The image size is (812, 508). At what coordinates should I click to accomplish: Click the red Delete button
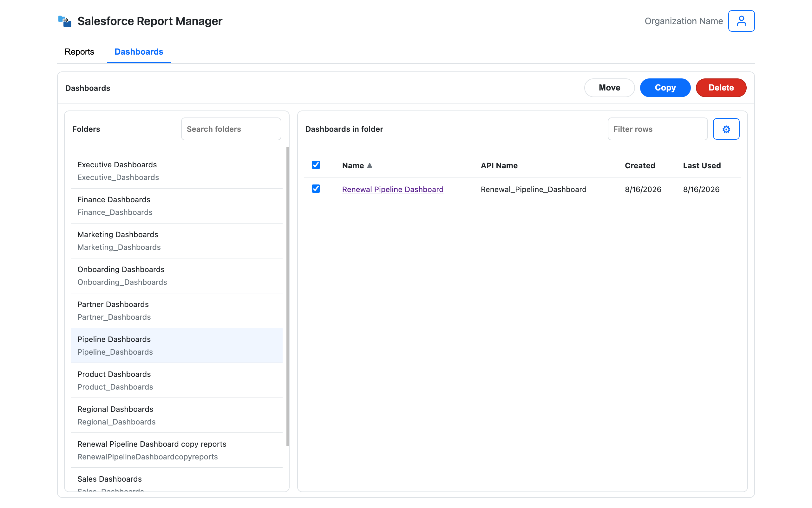[x=721, y=88]
